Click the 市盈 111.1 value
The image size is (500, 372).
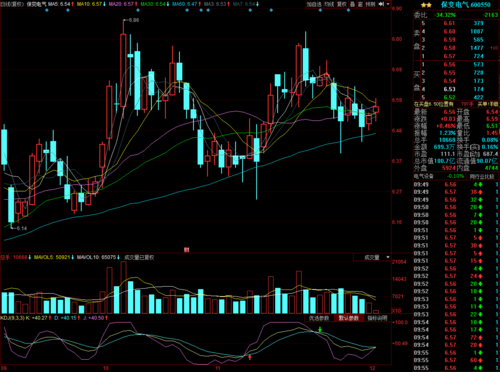[x=448, y=154]
